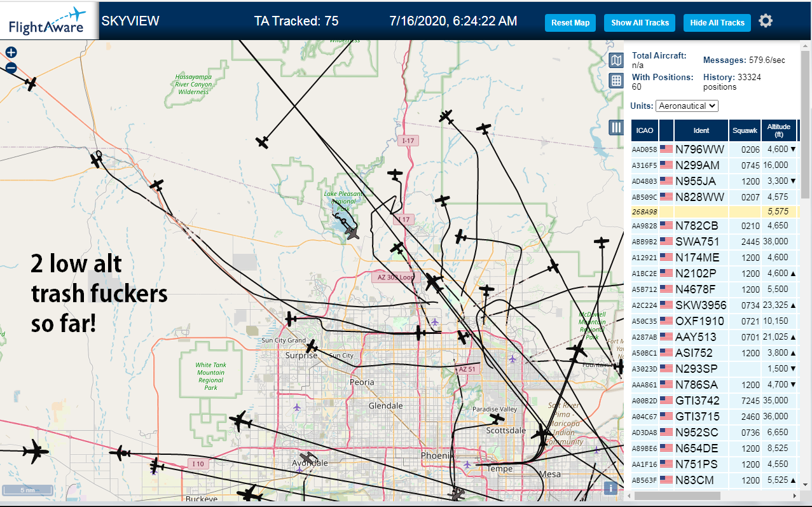Viewport: 812px width, 507px height.
Task: Click the US flag in the OXF1910 row
Action: click(666, 321)
